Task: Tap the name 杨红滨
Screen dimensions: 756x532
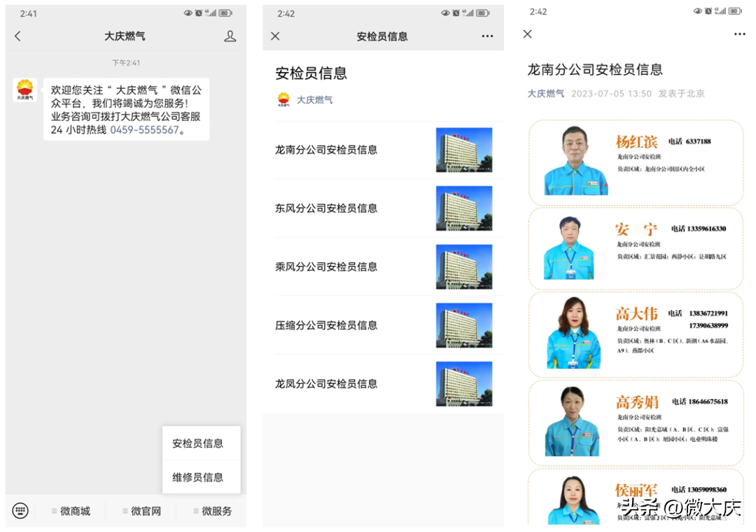Action: pyautogui.click(x=636, y=142)
